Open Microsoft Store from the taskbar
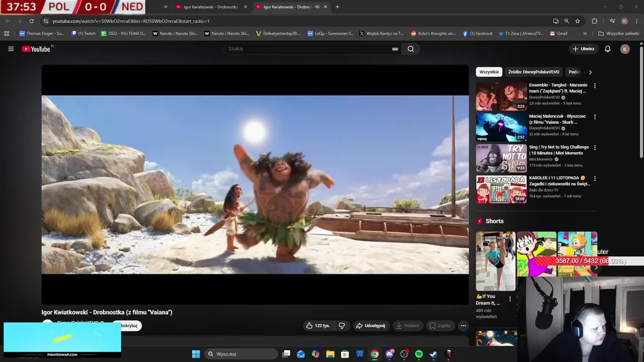644x362 pixels. click(x=345, y=354)
